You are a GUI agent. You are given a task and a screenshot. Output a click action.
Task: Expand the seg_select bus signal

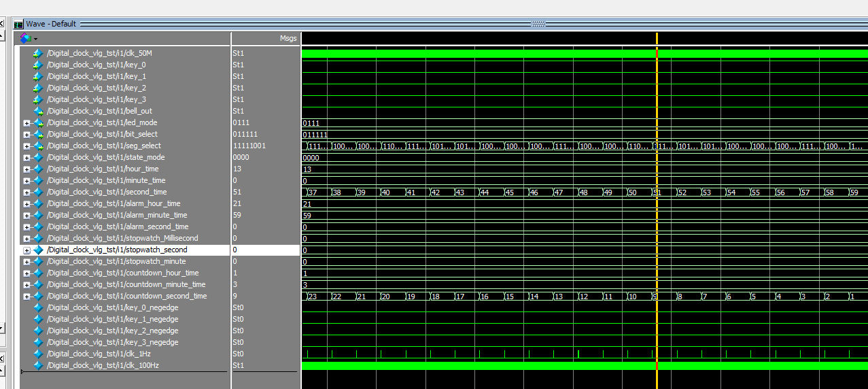(27, 146)
